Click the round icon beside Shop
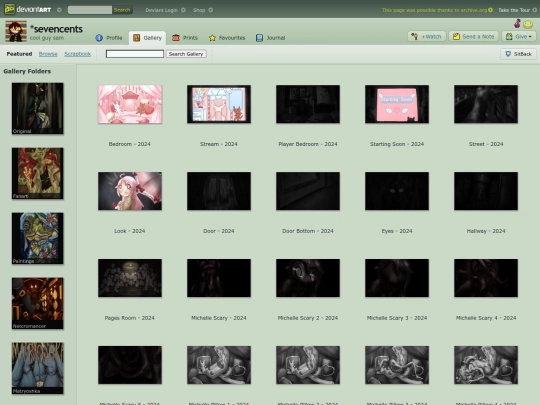 (211, 10)
